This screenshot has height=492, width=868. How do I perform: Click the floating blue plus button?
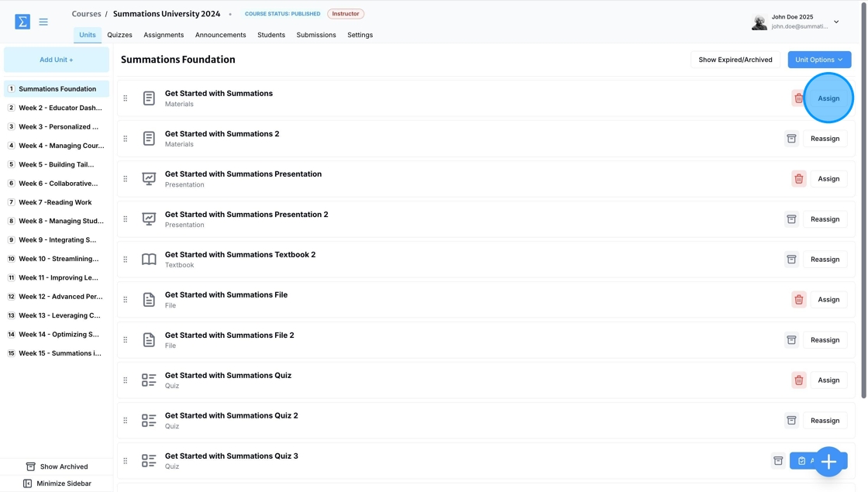click(x=828, y=462)
